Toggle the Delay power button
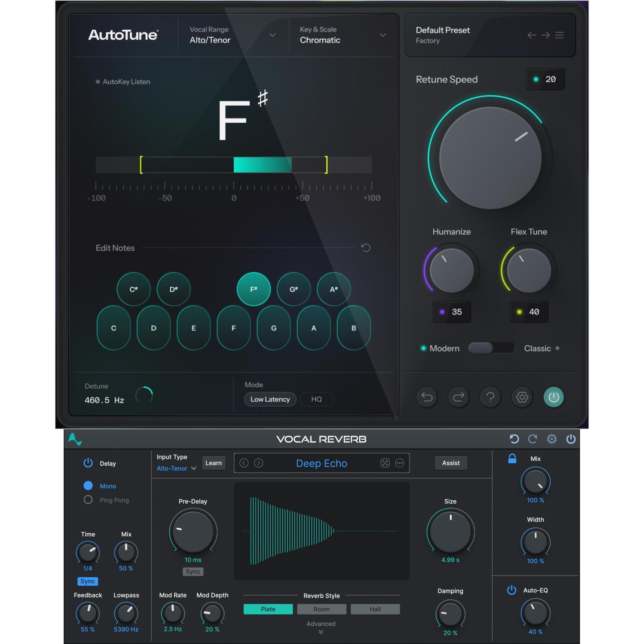The height and width of the screenshot is (644, 644). [88, 463]
